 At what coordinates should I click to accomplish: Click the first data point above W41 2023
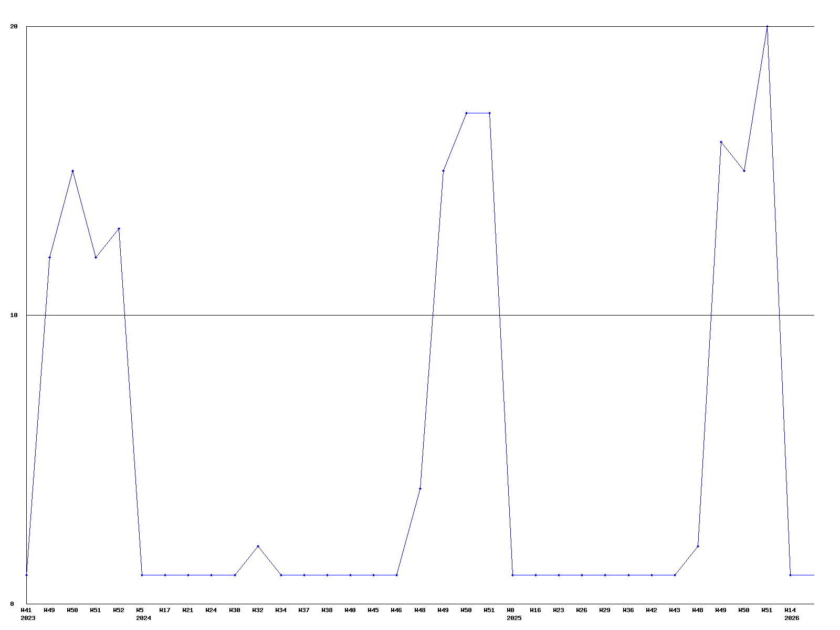coord(26,575)
